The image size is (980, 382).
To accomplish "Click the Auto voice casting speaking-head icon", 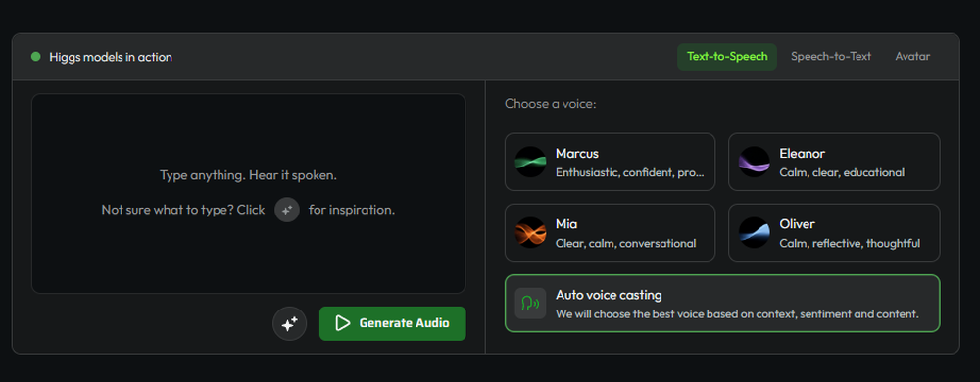I will [x=530, y=304].
